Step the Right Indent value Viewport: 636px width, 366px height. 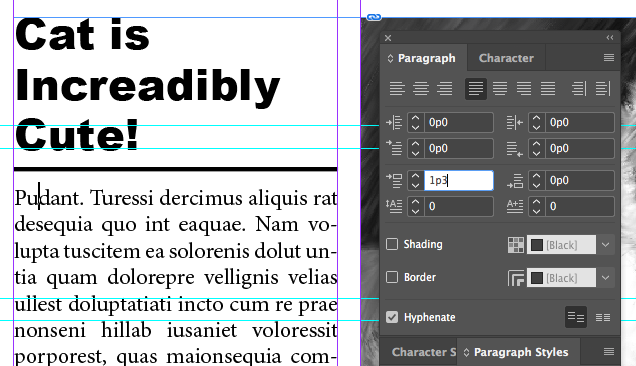point(536,123)
